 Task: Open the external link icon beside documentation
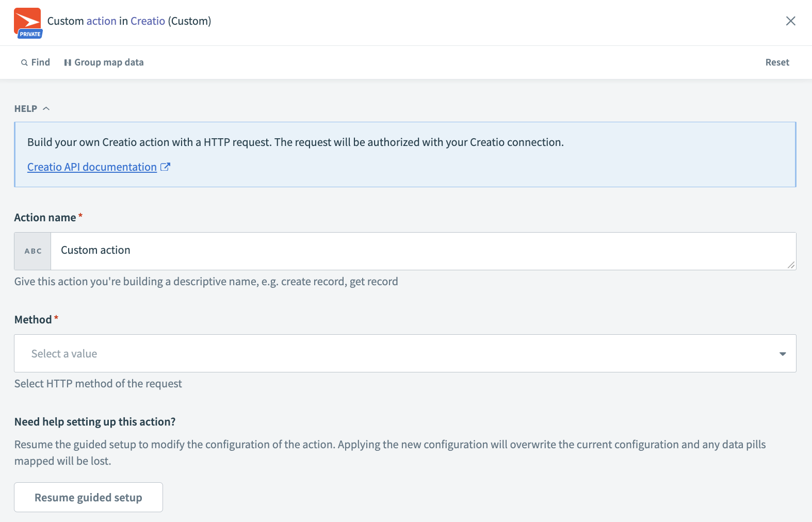[x=165, y=167]
